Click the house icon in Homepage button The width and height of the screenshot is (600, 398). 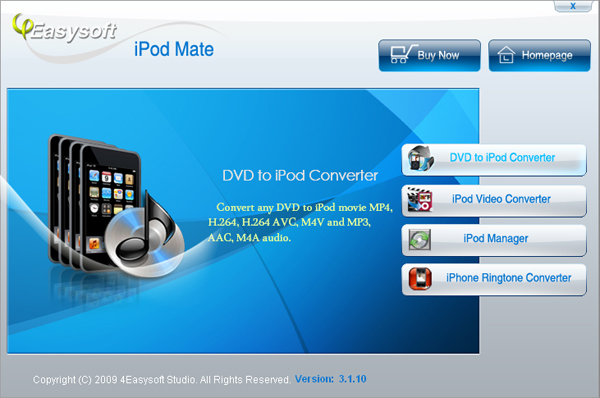pos(506,55)
